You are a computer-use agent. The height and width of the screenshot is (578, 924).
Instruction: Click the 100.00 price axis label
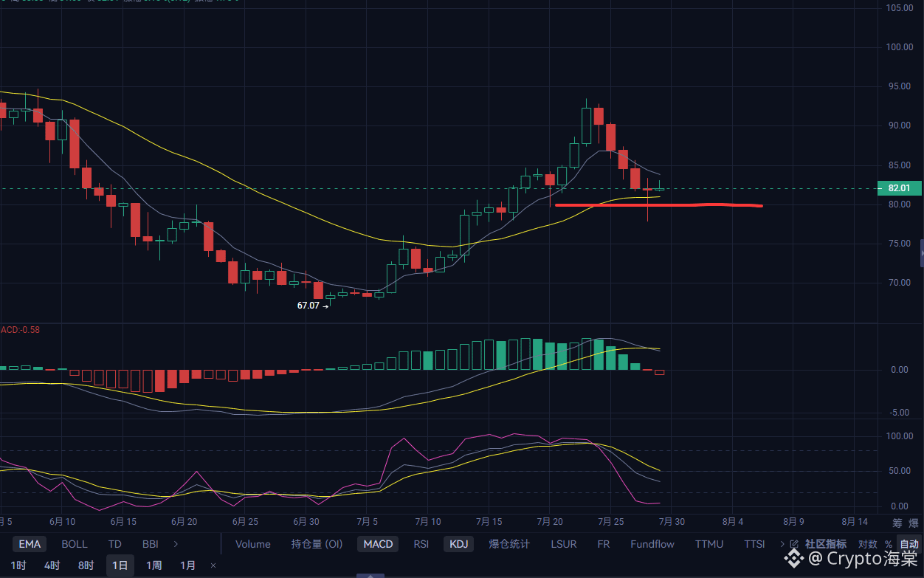coord(899,47)
